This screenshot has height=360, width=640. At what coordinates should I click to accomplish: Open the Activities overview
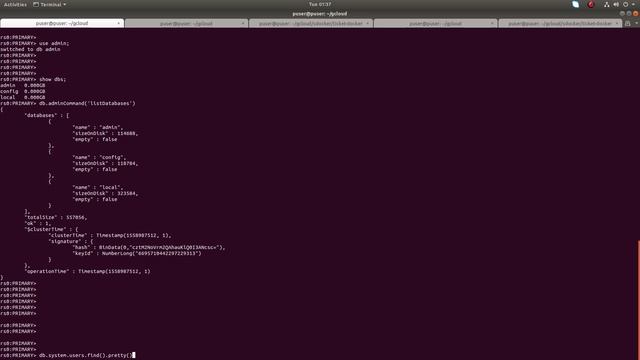pos(15,4)
